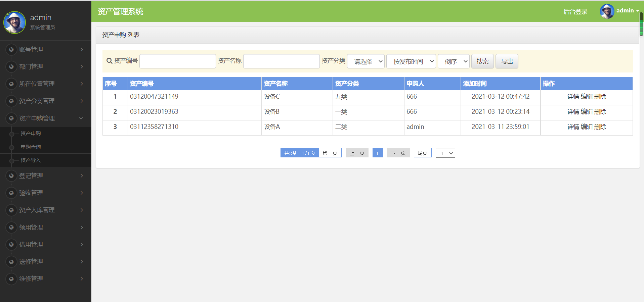The image size is (644, 302).
Task: Collapse the 资产申购管理 chevron
Action: click(x=81, y=118)
